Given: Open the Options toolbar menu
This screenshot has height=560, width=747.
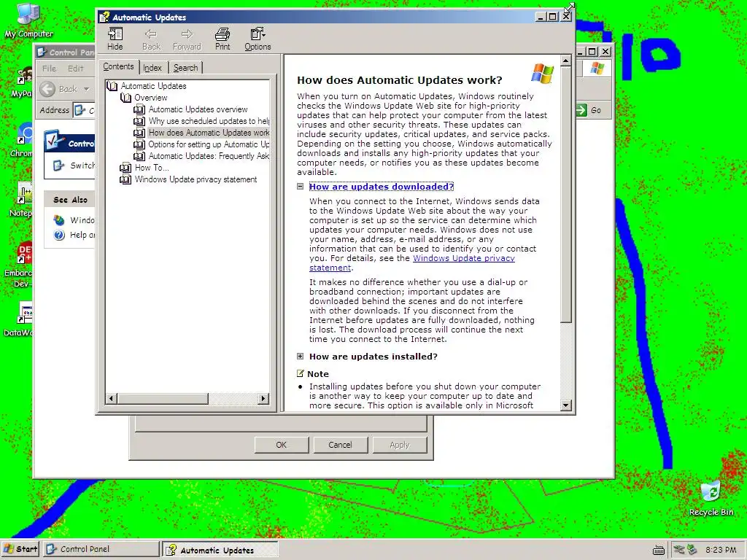Looking at the screenshot, I should click(x=258, y=39).
